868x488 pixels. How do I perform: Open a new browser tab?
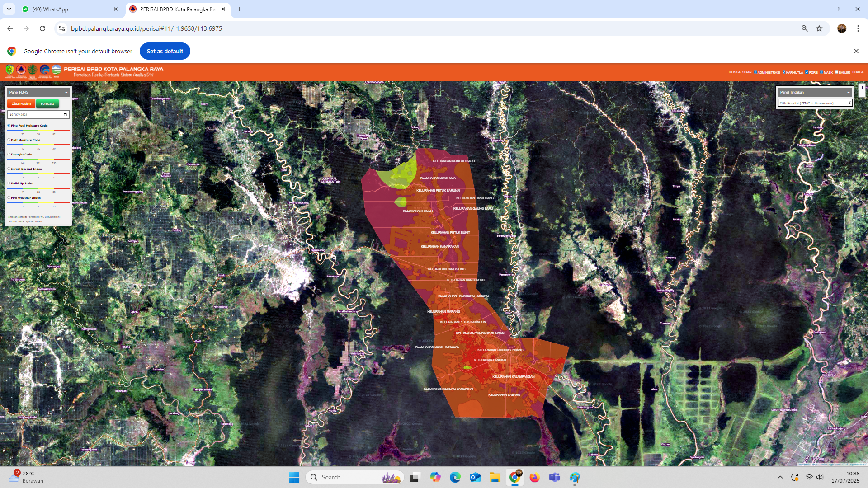(x=240, y=9)
